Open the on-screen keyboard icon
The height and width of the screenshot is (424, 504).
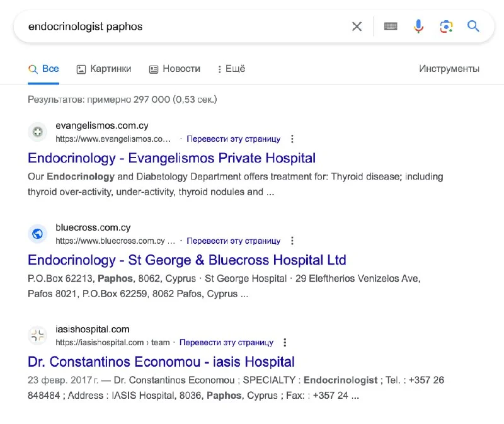391,26
